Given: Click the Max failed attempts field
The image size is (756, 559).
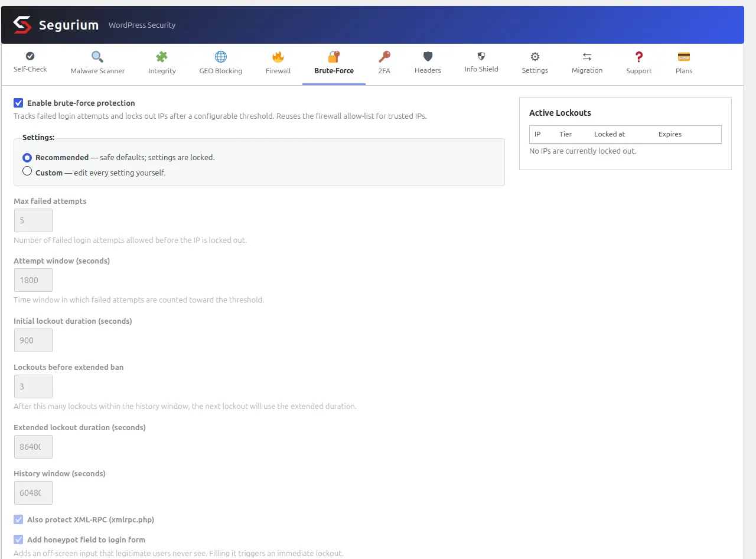Looking at the screenshot, I should coord(33,220).
